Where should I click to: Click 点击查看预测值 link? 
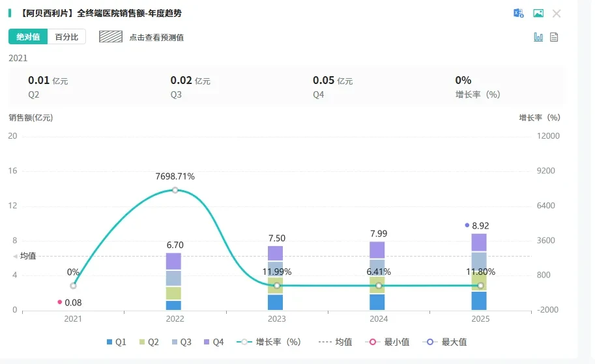pyautogui.click(x=156, y=37)
